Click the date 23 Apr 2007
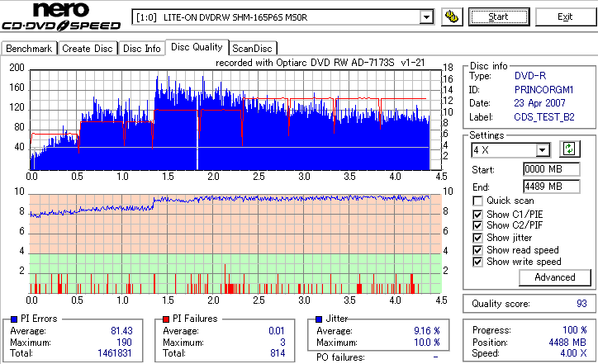 539,103
